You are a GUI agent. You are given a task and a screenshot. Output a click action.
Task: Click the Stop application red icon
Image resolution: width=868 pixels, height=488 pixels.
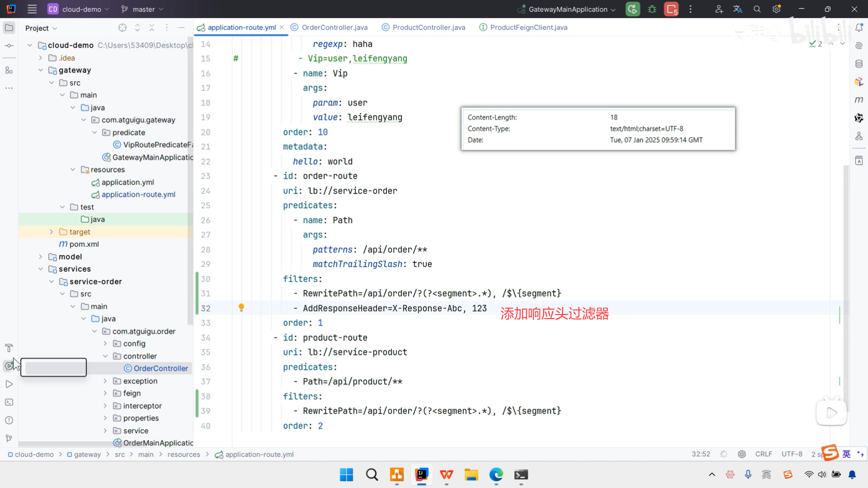tap(671, 9)
